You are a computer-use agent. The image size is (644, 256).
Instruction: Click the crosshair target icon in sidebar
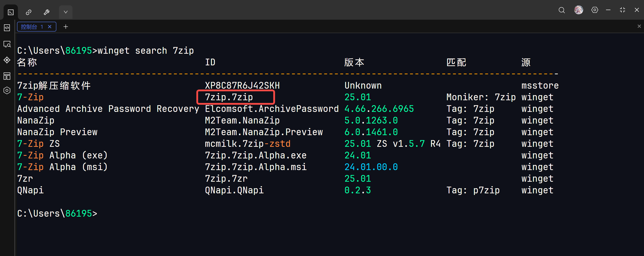7,60
